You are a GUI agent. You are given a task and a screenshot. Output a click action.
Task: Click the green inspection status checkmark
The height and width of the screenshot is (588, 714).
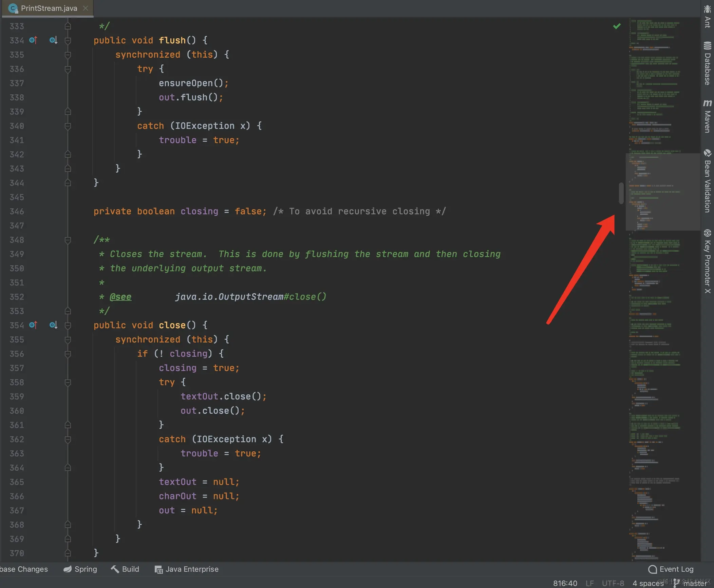coord(617,26)
